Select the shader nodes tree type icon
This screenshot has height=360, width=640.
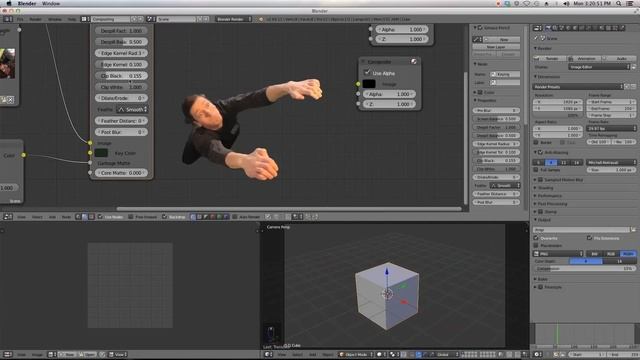(78, 217)
